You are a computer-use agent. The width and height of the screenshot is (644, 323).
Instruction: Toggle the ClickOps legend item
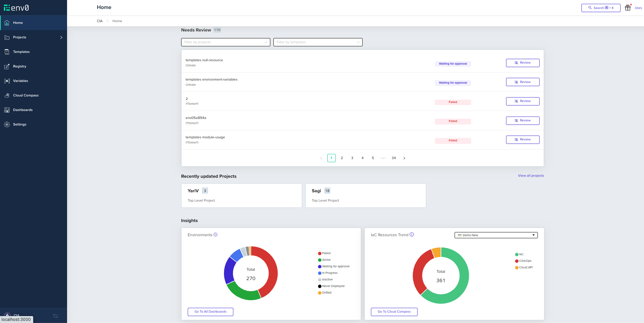523,261
